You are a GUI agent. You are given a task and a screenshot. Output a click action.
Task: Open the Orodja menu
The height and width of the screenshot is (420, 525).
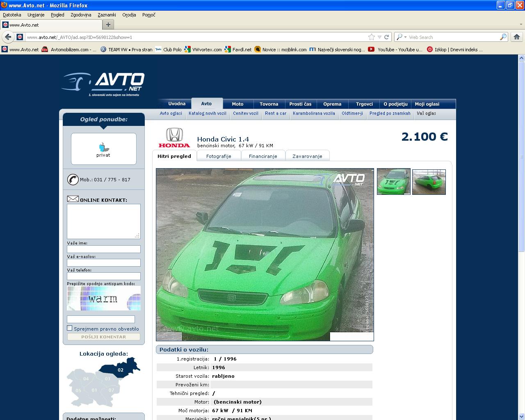click(x=129, y=15)
